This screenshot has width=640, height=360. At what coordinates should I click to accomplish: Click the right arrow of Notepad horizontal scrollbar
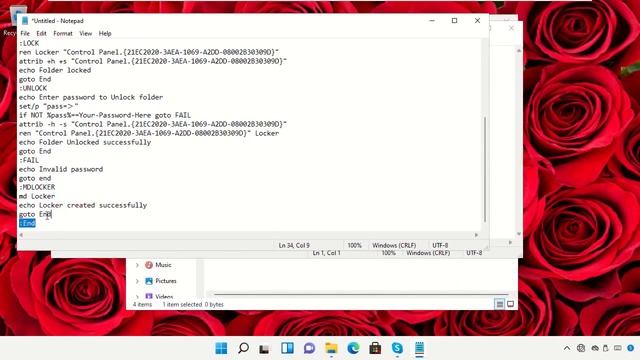pyautogui.click(x=476, y=235)
